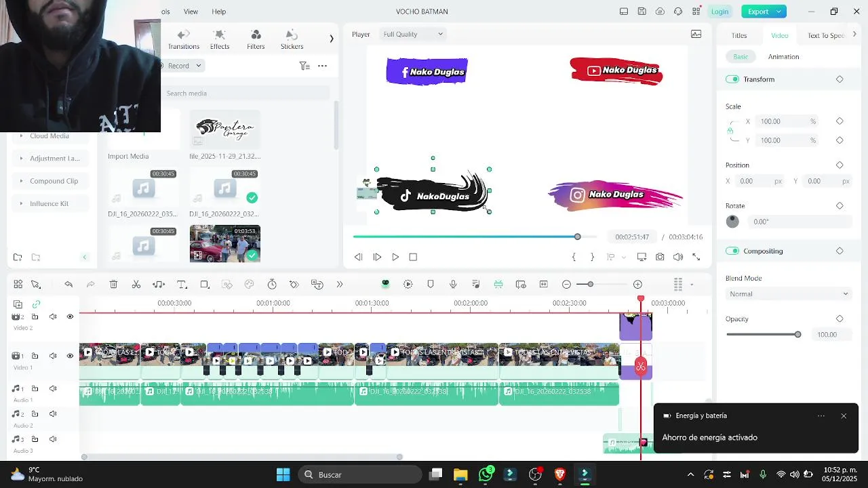Click the Search media field
Image resolution: width=868 pixels, height=488 pixels.
click(245, 94)
